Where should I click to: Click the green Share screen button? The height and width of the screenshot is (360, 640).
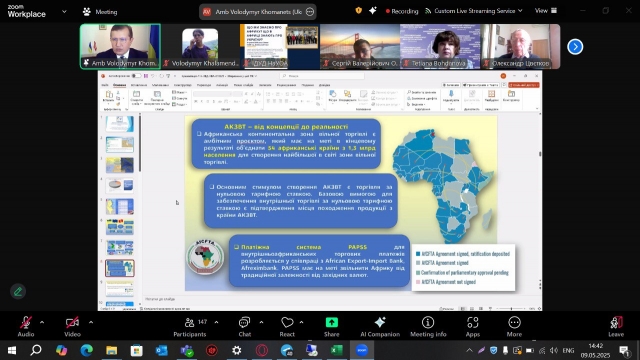pos(331,327)
